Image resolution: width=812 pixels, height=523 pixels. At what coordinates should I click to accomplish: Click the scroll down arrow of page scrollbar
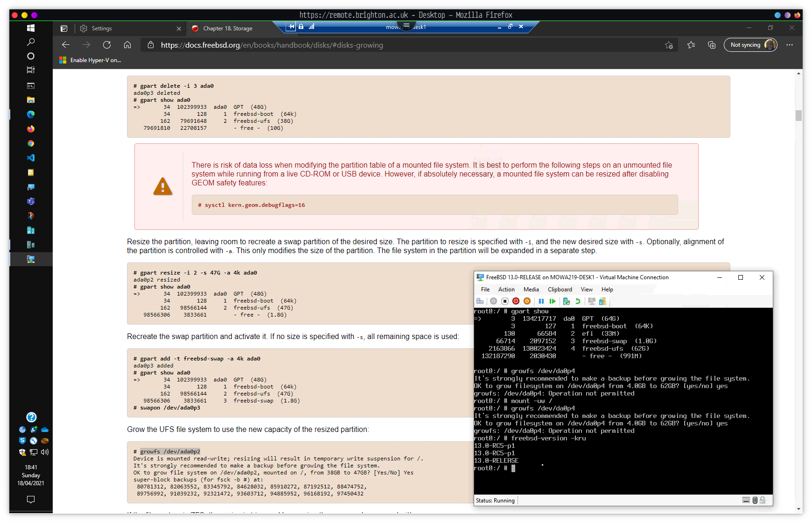click(799, 509)
